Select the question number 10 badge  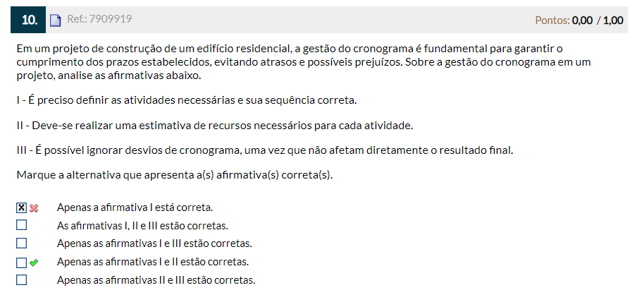click(28, 20)
